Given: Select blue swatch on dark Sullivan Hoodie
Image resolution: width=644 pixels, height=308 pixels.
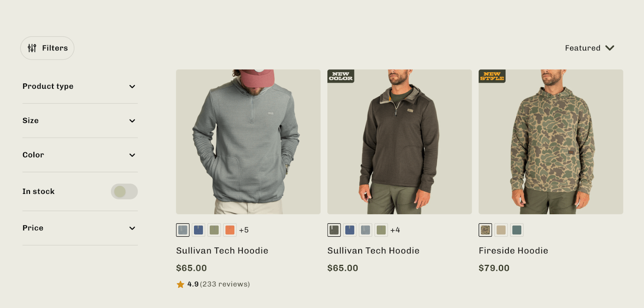Looking at the screenshot, I should tap(350, 230).
